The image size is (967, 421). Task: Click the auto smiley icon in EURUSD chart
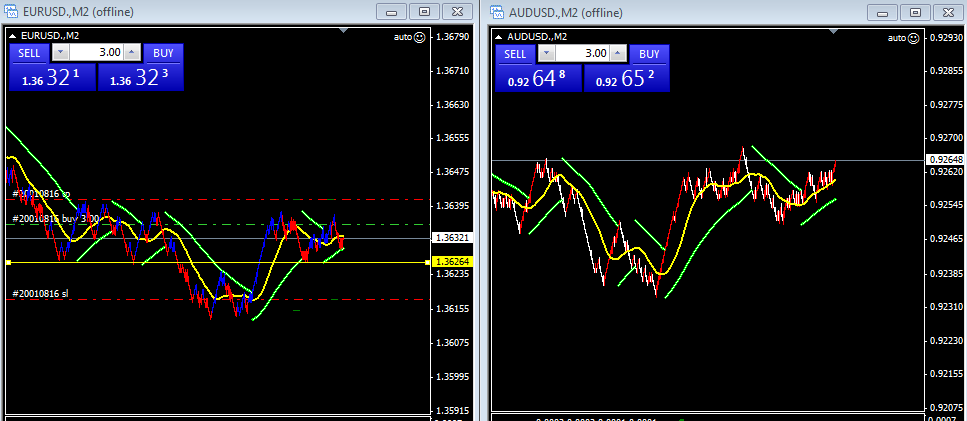(x=419, y=37)
